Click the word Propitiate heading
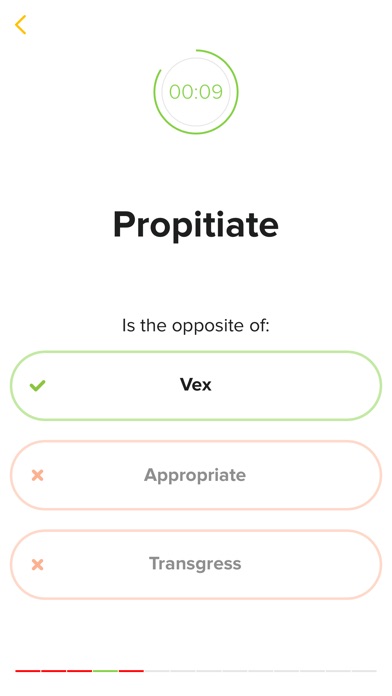Image resolution: width=392 pixels, height=696 pixels. tap(196, 225)
